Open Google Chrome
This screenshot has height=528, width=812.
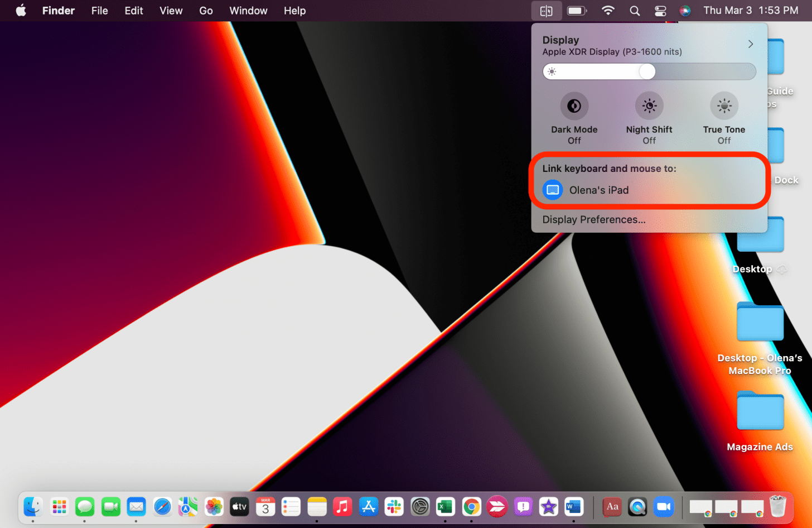click(471, 507)
